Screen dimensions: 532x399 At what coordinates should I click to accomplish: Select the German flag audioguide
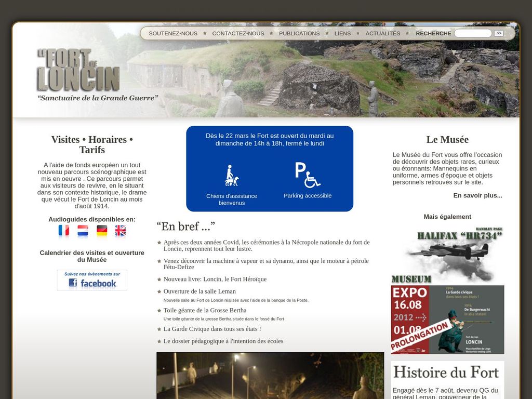pyautogui.click(x=102, y=231)
